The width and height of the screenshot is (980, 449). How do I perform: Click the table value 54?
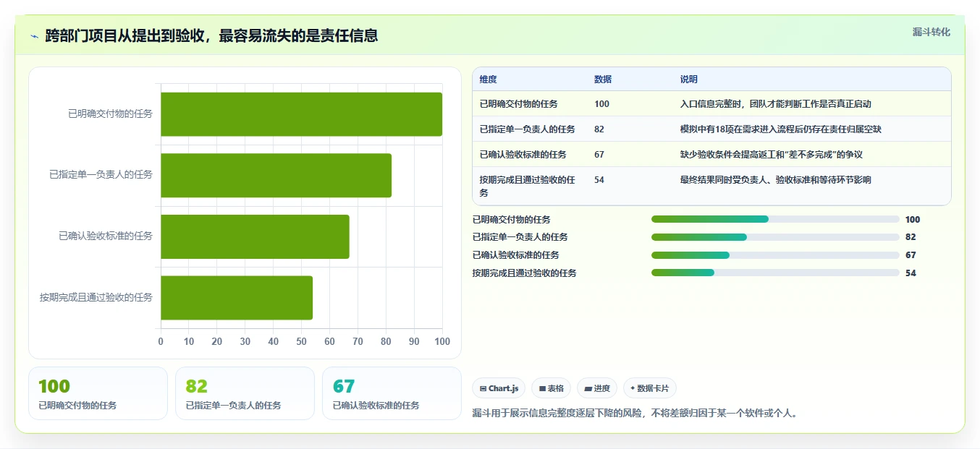point(599,180)
